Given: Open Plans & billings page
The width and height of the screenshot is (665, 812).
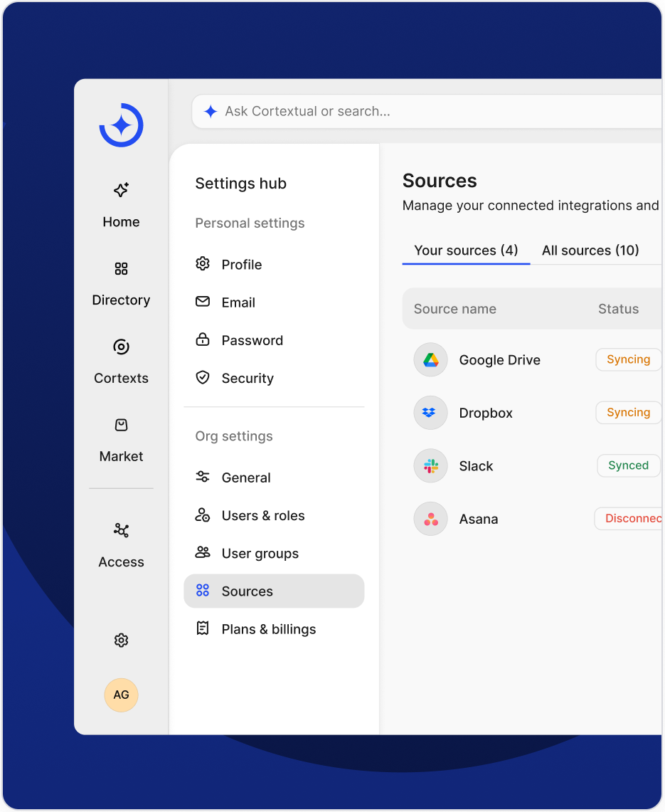Looking at the screenshot, I should pos(268,629).
